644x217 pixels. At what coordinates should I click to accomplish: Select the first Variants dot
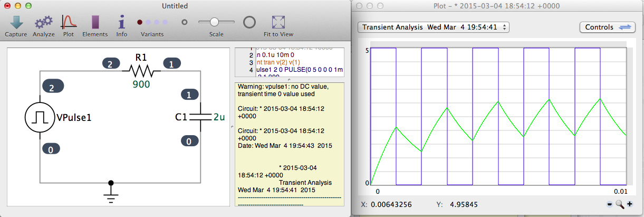[140, 22]
